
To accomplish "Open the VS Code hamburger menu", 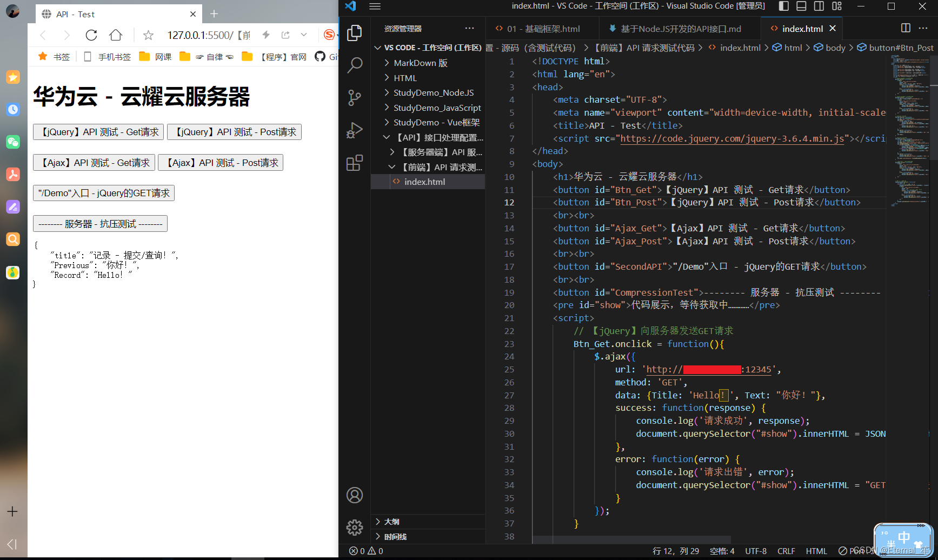I will pos(375,6).
